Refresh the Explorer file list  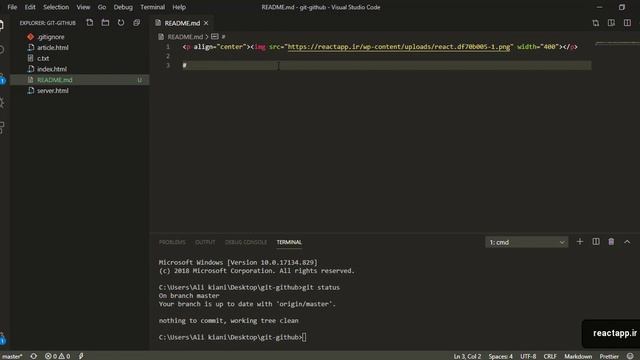(121, 22)
